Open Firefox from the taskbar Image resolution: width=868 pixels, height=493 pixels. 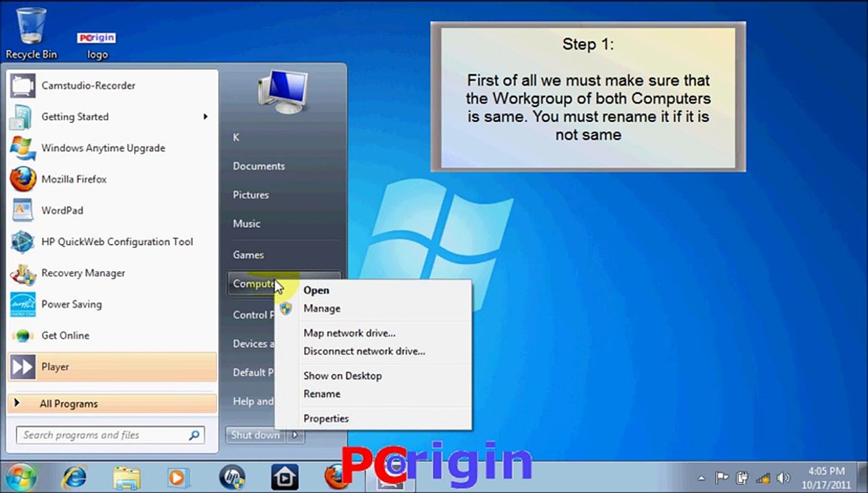click(336, 477)
